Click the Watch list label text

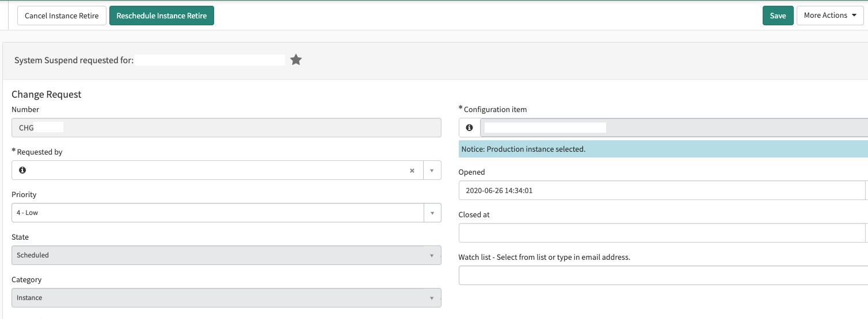click(545, 257)
